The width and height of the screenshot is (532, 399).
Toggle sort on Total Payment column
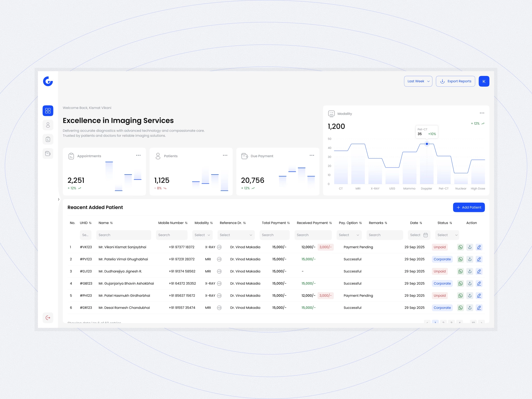(x=288, y=223)
